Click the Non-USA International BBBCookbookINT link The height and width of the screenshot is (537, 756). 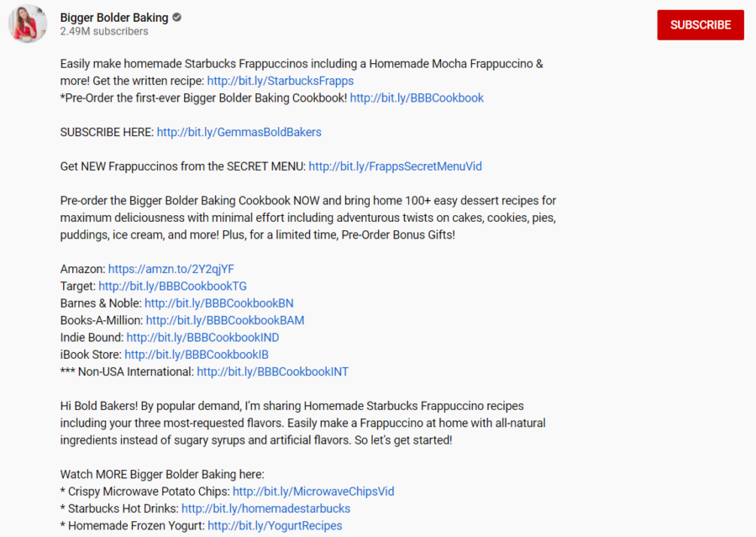pos(272,371)
